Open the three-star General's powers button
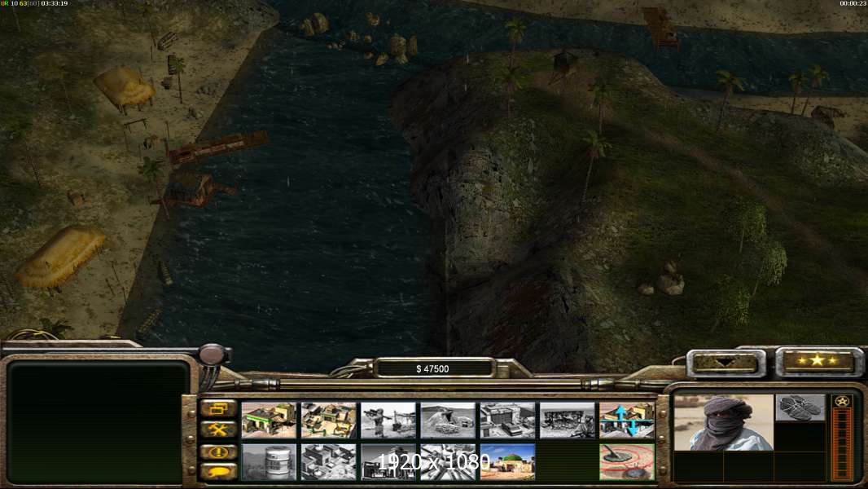 point(818,361)
